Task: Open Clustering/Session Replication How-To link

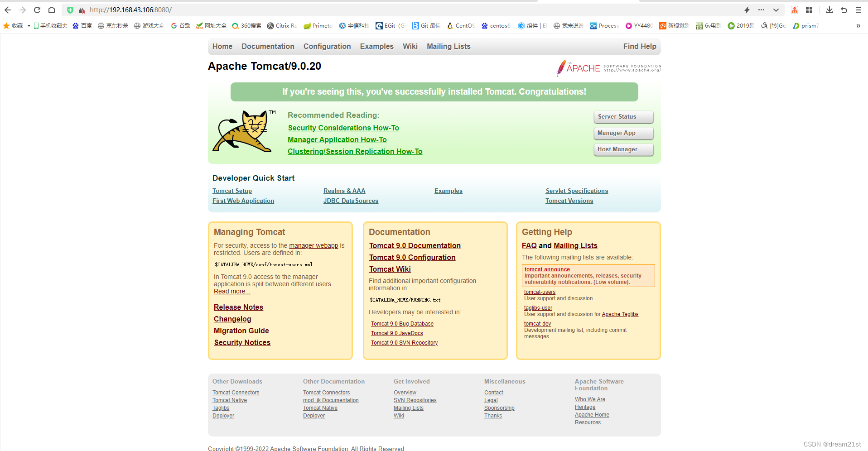Action: 355,151
